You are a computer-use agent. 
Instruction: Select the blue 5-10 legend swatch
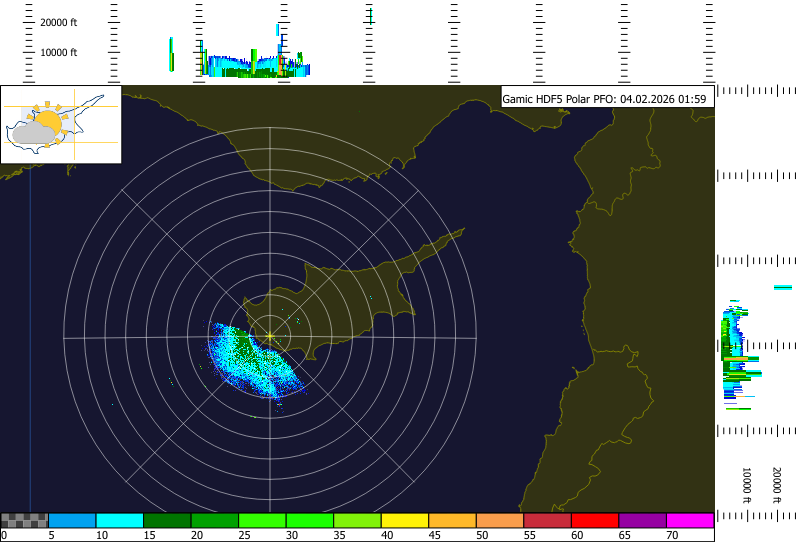tap(72, 520)
